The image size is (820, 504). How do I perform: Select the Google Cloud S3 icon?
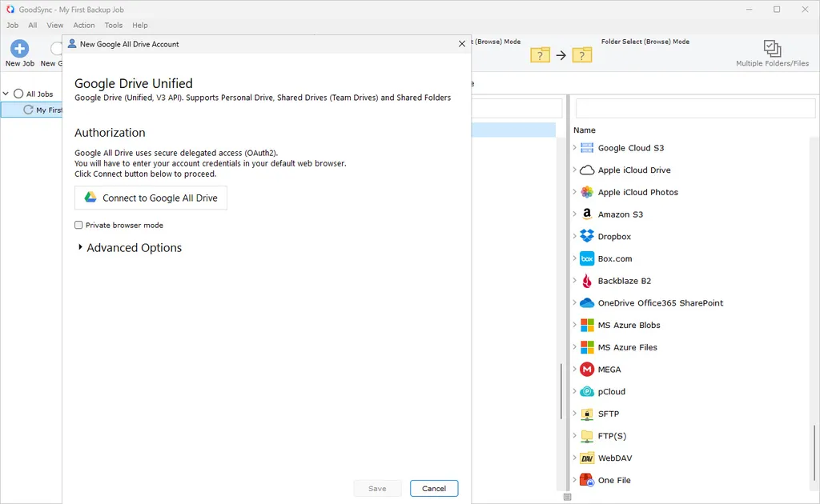(x=587, y=148)
